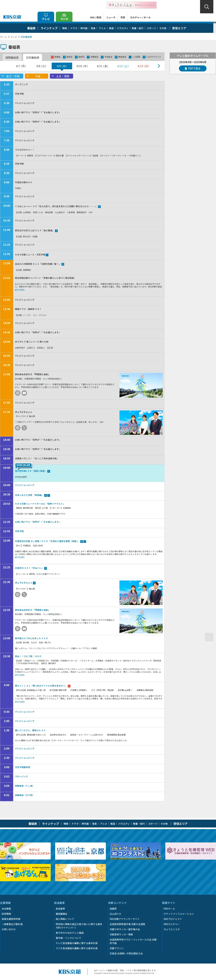
Task: Open アニメ in the top navigation bar
Action: point(102,28)
